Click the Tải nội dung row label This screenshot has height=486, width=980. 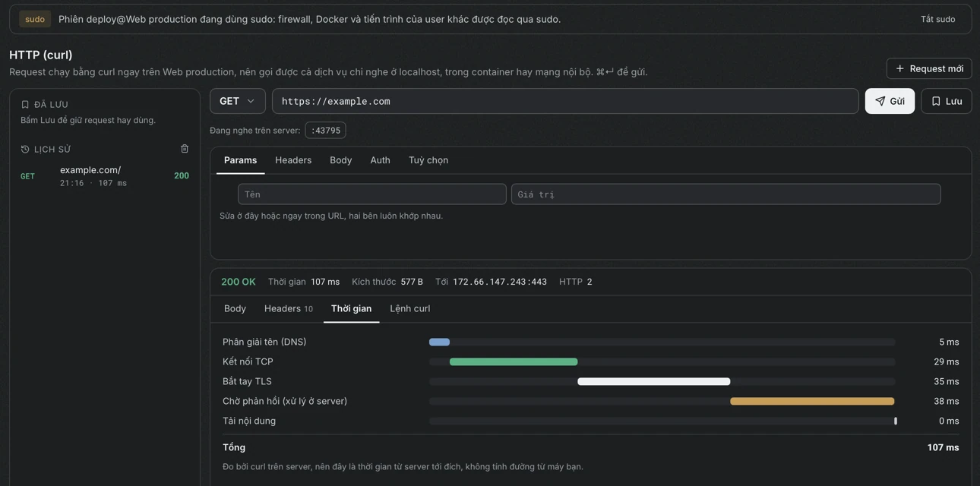tap(249, 421)
